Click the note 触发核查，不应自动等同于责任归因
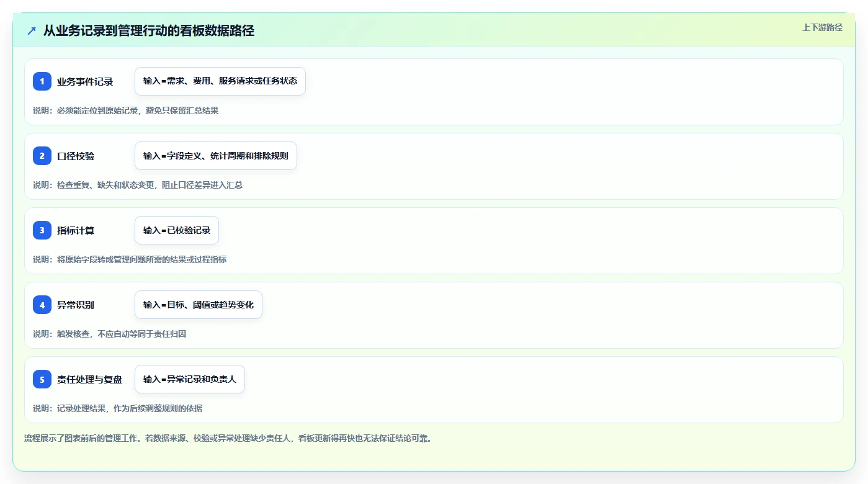 (122, 334)
